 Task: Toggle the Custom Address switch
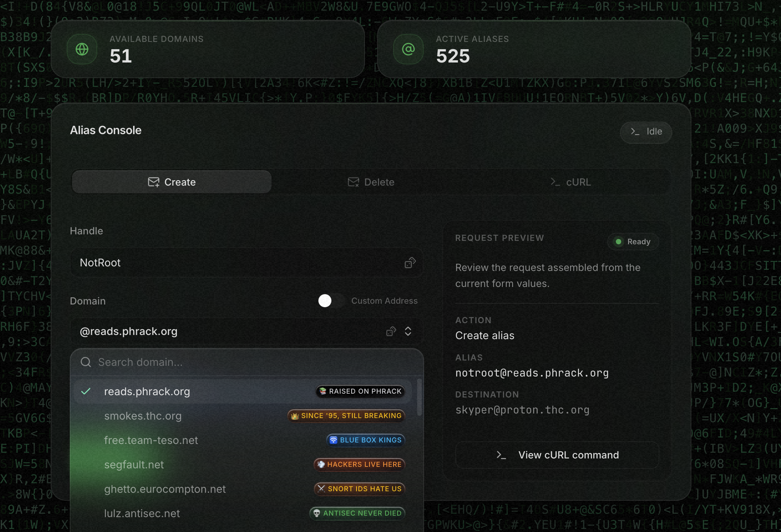coord(331,301)
